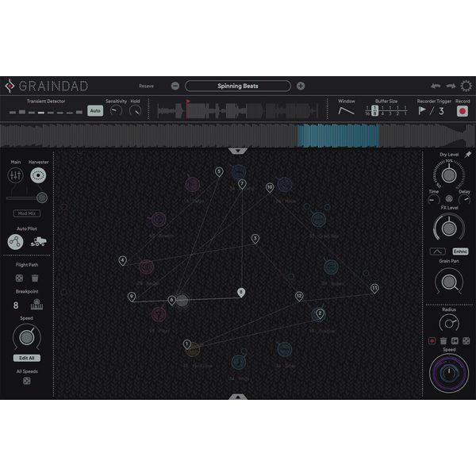Click the Main/Harvester mix slider handle
The height and width of the screenshot is (476, 476).
point(41,198)
